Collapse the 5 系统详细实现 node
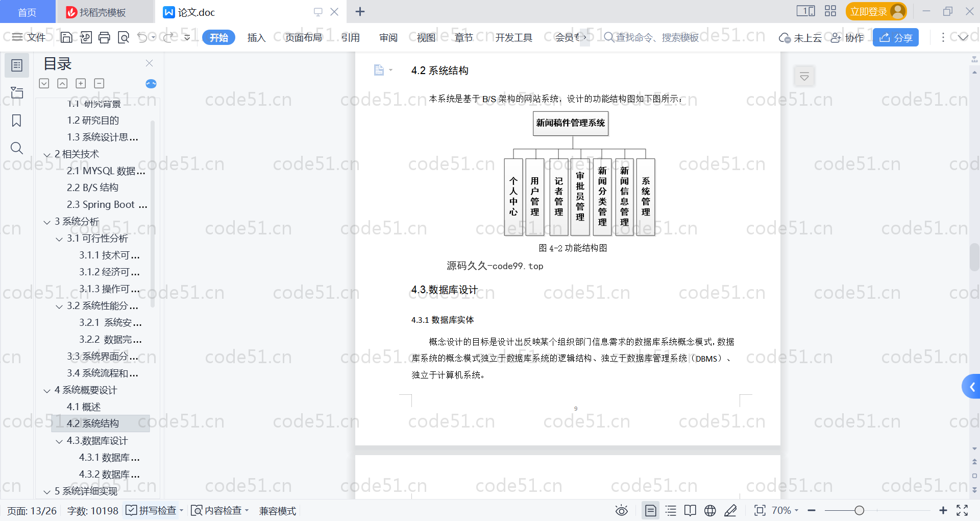 click(47, 492)
